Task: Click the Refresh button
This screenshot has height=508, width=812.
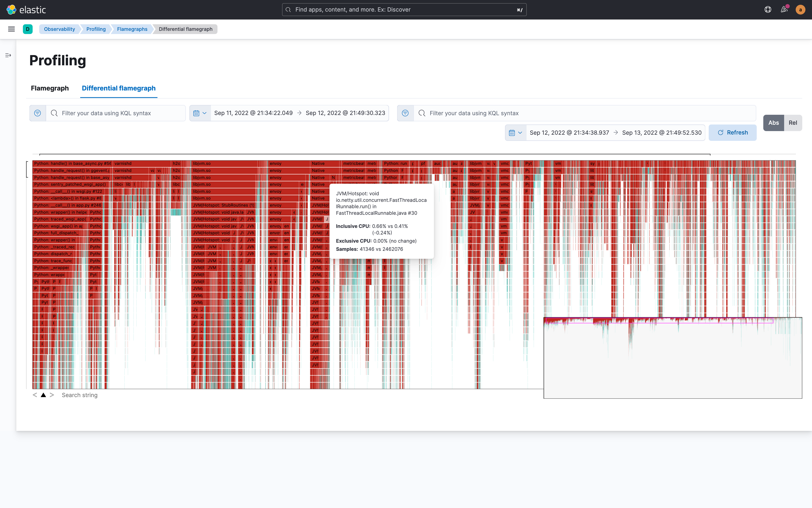Action: tap(732, 133)
